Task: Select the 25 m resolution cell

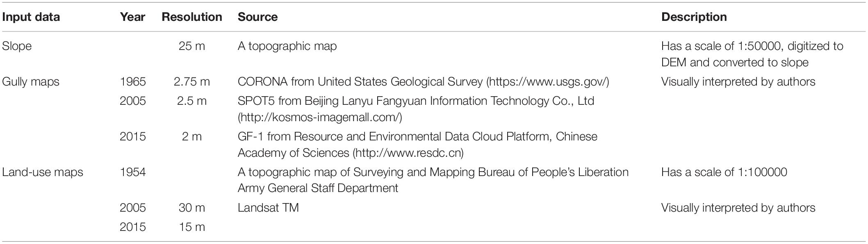Action: (x=192, y=46)
